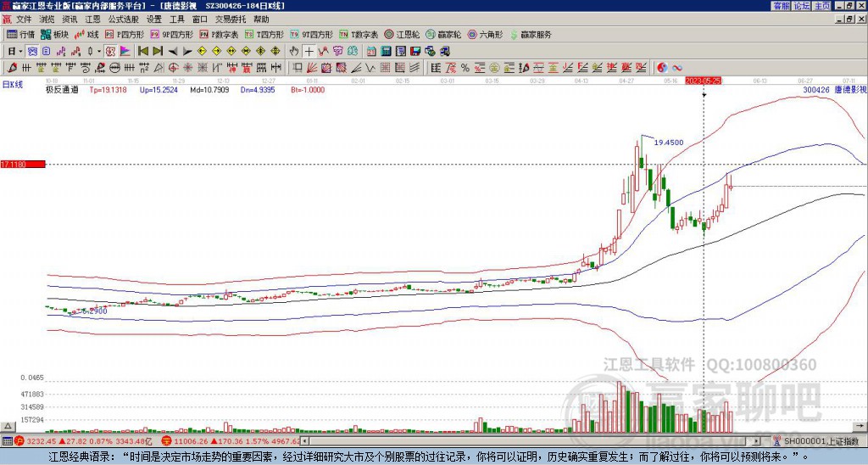This screenshot has height=465, width=868.
Task: Toggle the colored flag icon
Action: click(x=125, y=52)
